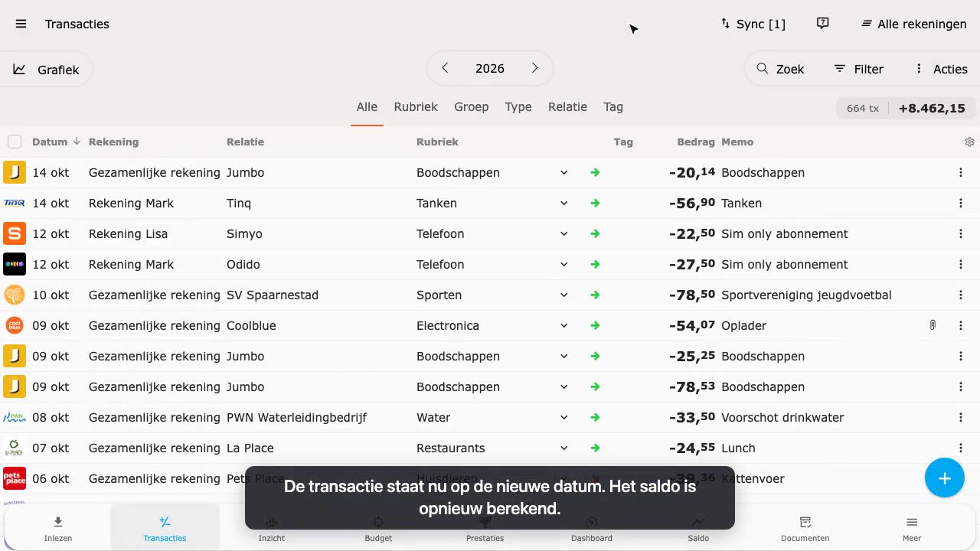The image size is (980, 551).
Task: Open the Grafiek chart view
Action: (x=46, y=70)
